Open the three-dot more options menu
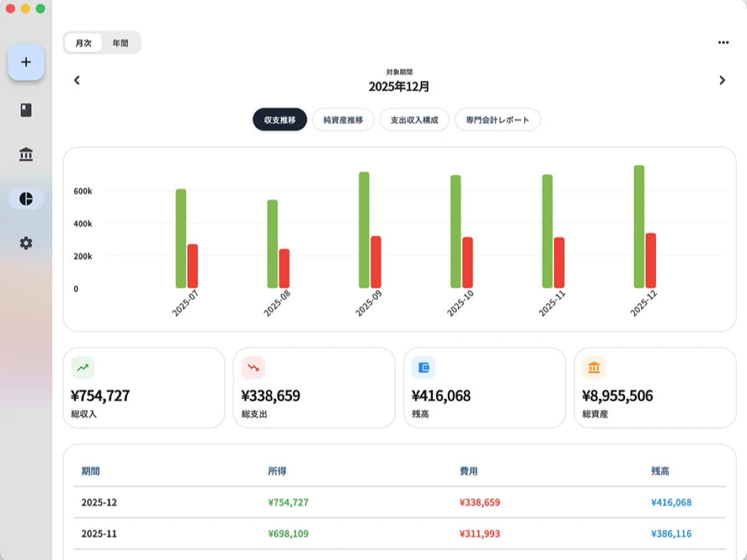Viewport: 747px width, 560px height. tap(723, 42)
